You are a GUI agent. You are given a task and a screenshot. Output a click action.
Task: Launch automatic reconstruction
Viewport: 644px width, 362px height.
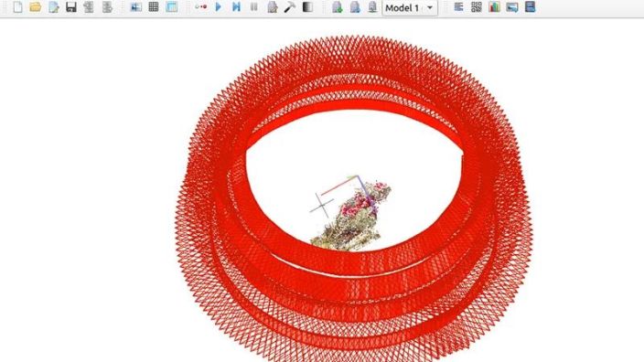pos(200,7)
